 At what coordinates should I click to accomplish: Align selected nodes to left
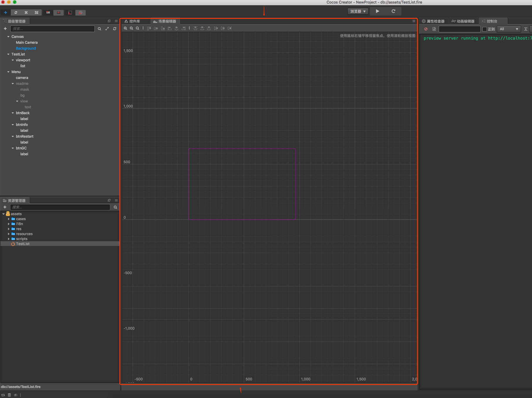tap(170, 28)
